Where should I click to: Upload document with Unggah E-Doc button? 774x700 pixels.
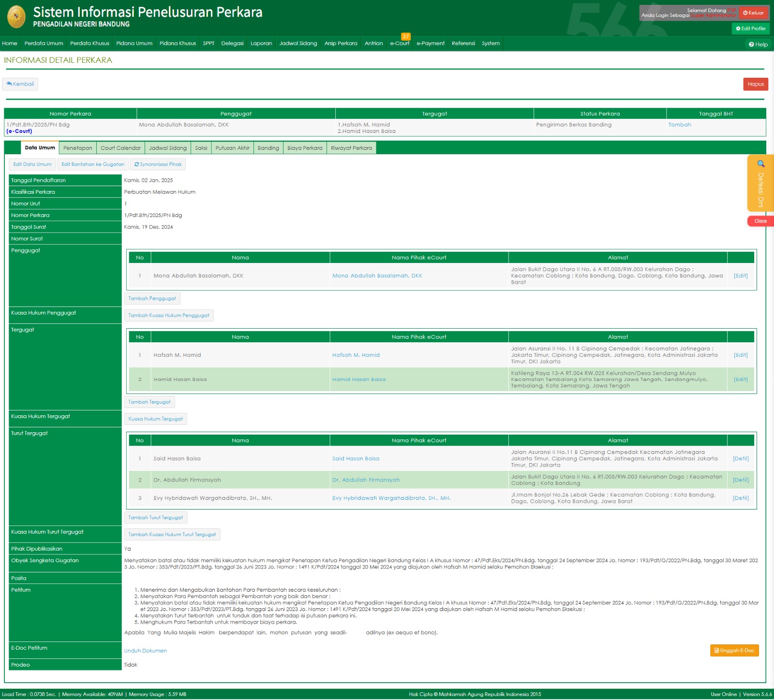click(734, 651)
